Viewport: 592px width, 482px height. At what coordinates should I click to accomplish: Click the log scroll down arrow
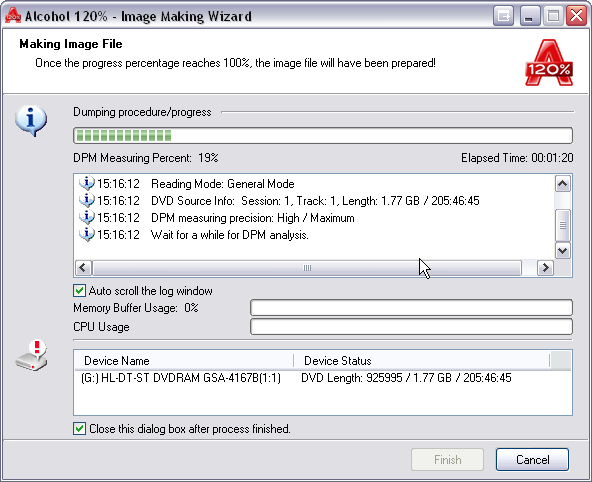coord(563,251)
